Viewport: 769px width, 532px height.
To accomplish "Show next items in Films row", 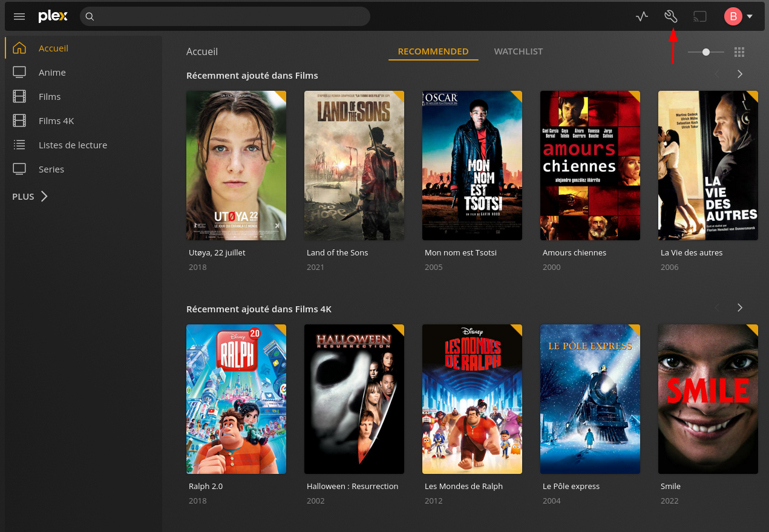I will pyautogui.click(x=739, y=74).
